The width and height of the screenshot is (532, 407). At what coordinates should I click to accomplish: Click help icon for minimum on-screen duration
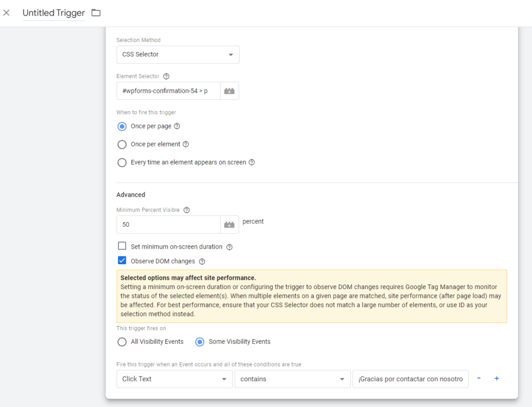coord(229,247)
